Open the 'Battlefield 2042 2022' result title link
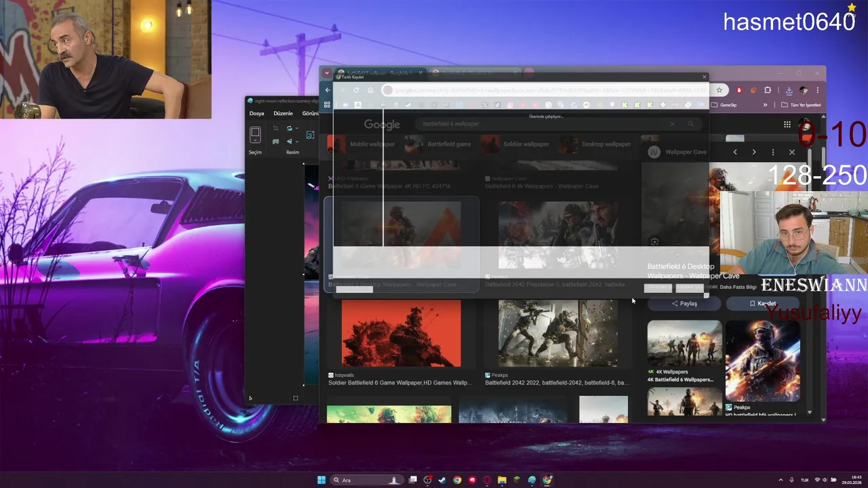This screenshot has height=488, width=868. click(x=557, y=383)
